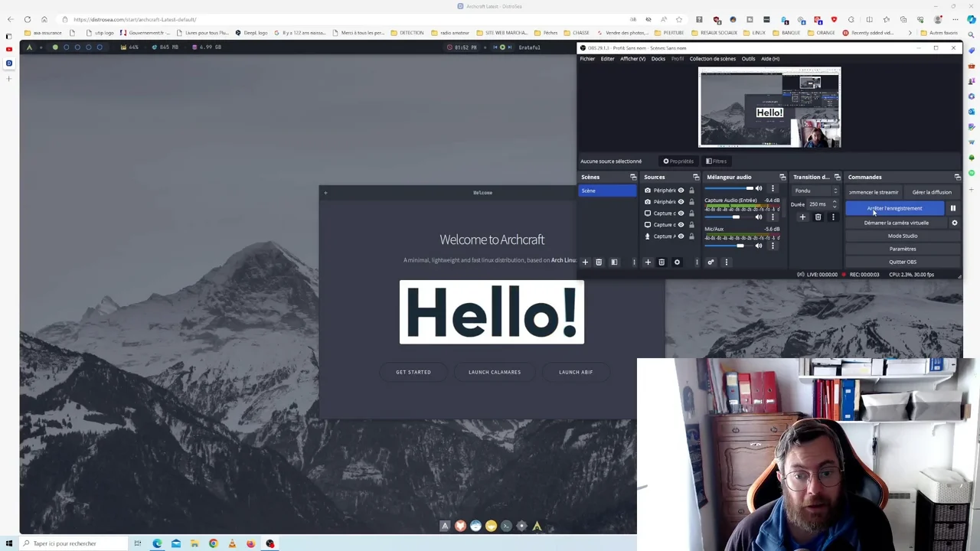Unlock the first Périphérique source
The image size is (980, 551).
(691, 191)
